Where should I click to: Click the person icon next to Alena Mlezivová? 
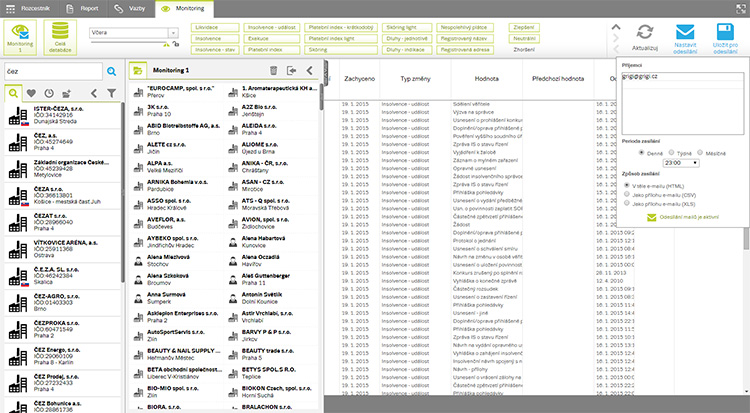[x=138, y=261]
